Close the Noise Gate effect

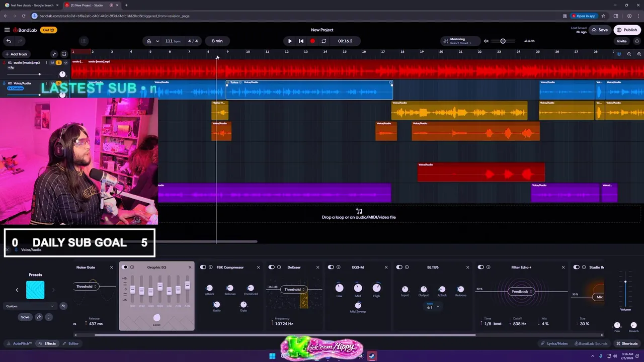(x=112, y=267)
